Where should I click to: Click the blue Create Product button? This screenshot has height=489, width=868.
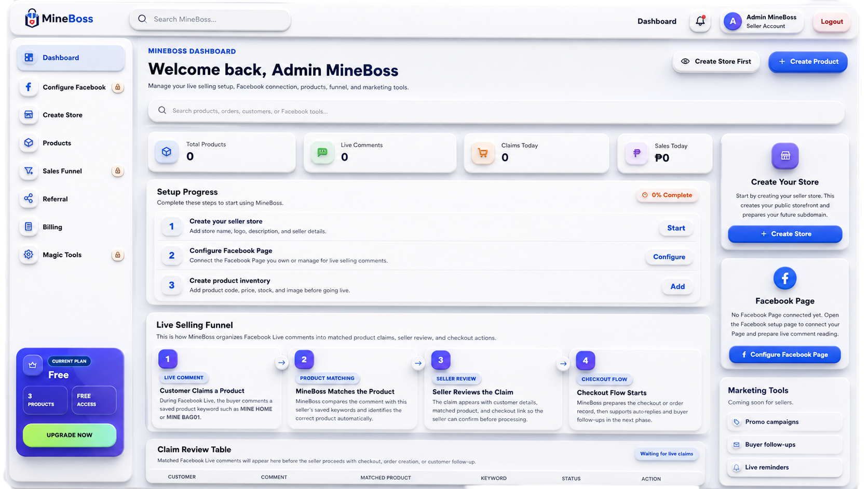808,61
